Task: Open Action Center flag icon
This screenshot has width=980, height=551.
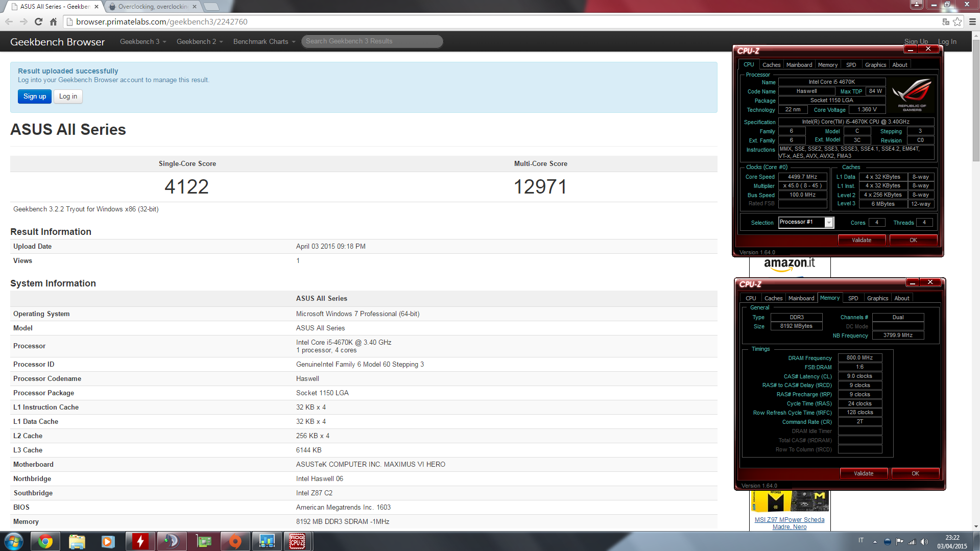Action: pos(899,542)
